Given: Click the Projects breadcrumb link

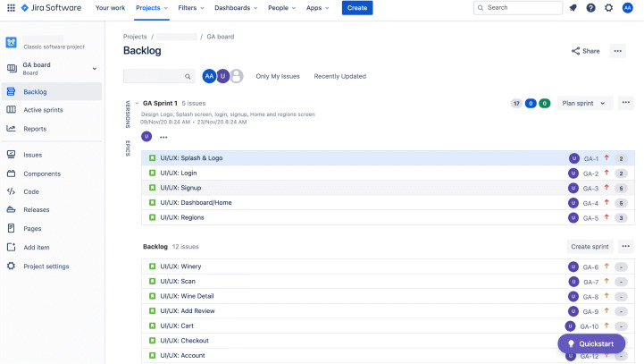Looking at the screenshot, I should click(135, 37).
